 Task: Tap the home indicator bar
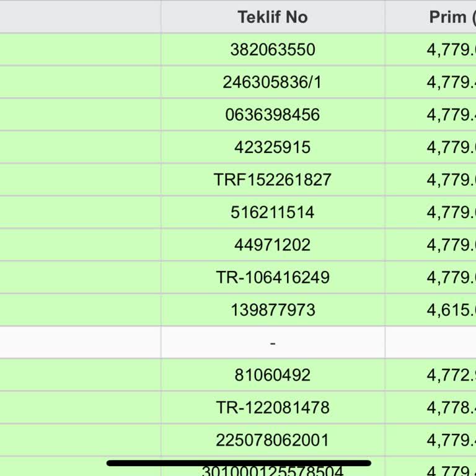[239, 463]
